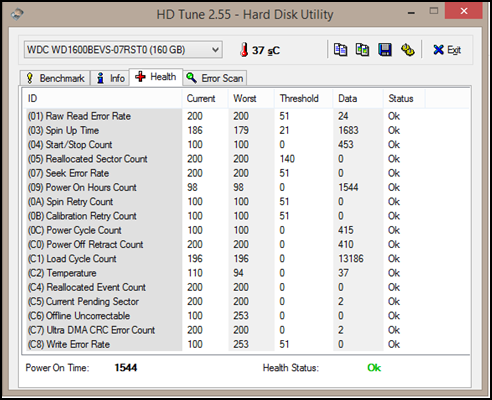
Task: Select the (C0) Power Off Retract Count row
Action: coord(247,245)
